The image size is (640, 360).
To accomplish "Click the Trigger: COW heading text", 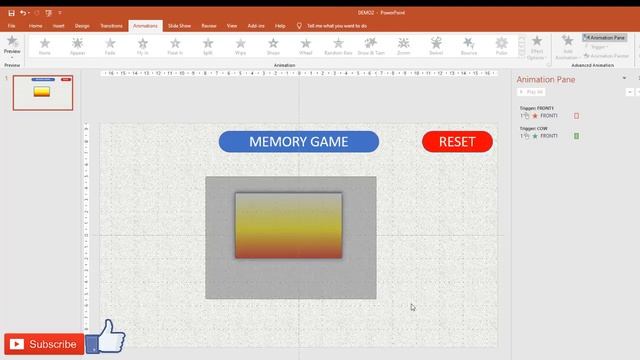I will pos(533,128).
